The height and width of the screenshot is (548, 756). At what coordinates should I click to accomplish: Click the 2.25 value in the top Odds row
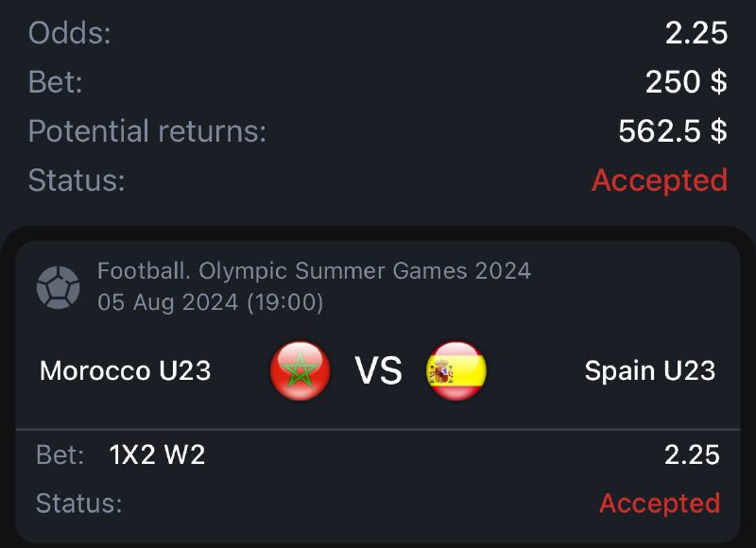(696, 34)
